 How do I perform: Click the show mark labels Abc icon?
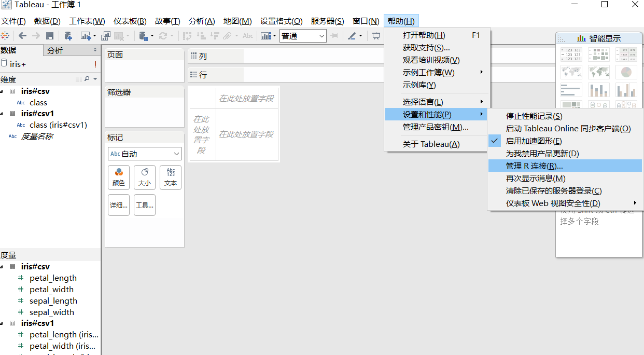(x=248, y=36)
